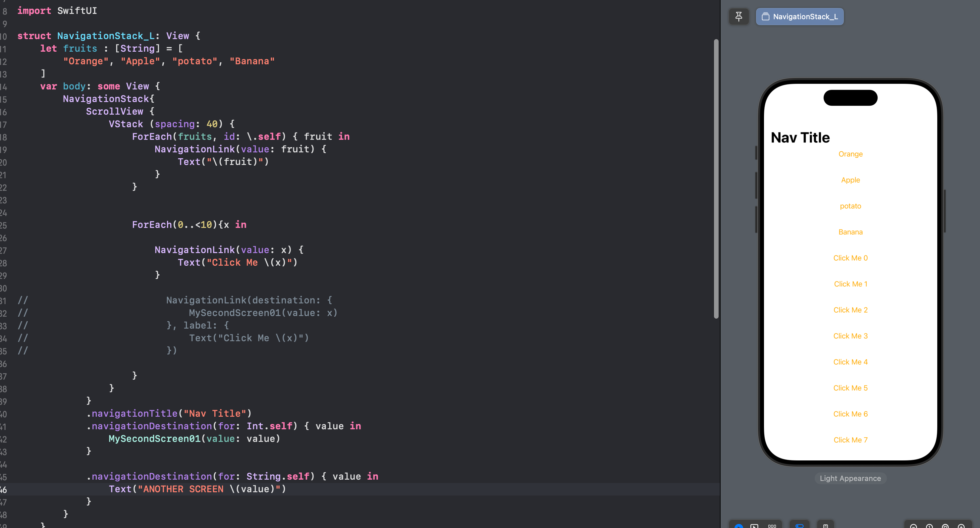Click Text("\(fruit)") in code
Viewport: 980px width, 528px height.
[x=223, y=162]
